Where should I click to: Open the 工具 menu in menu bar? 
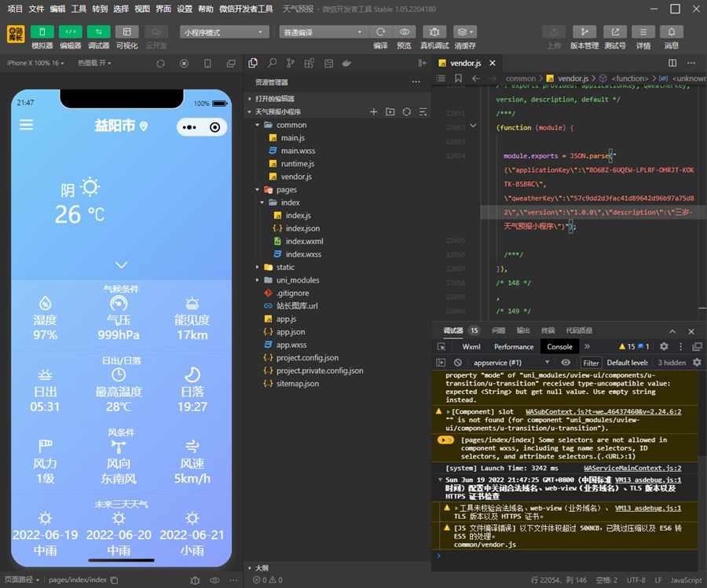79,9
